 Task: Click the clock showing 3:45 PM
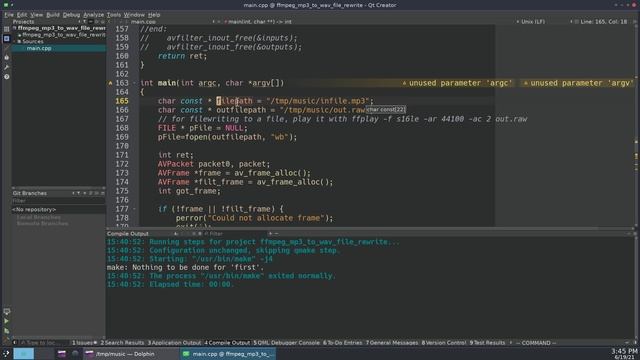point(624,354)
